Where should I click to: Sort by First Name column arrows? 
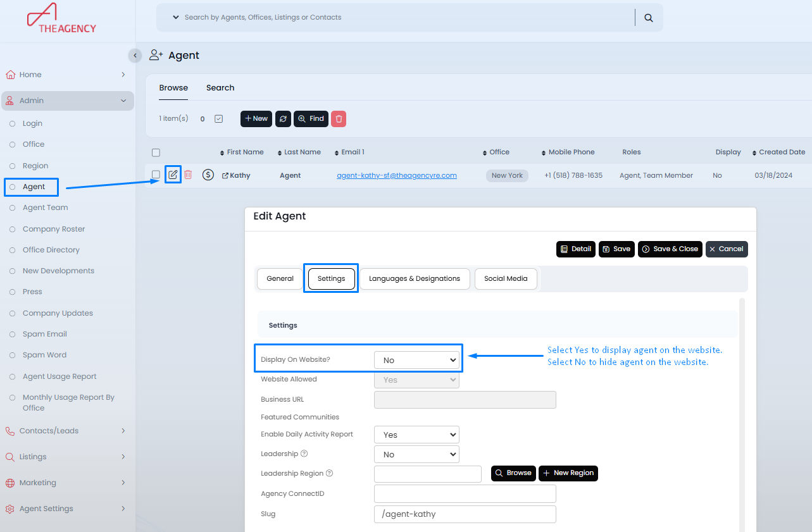click(x=222, y=152)
